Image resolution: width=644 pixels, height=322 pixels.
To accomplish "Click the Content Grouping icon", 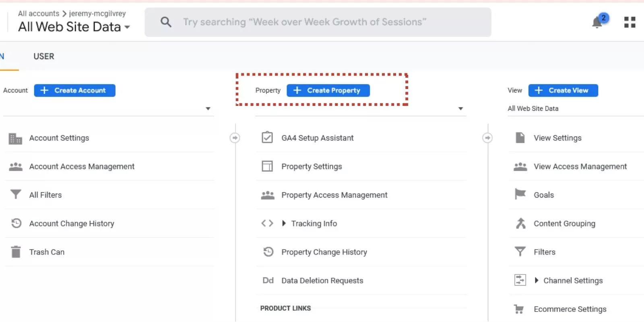I will click(x=520, y=223).
